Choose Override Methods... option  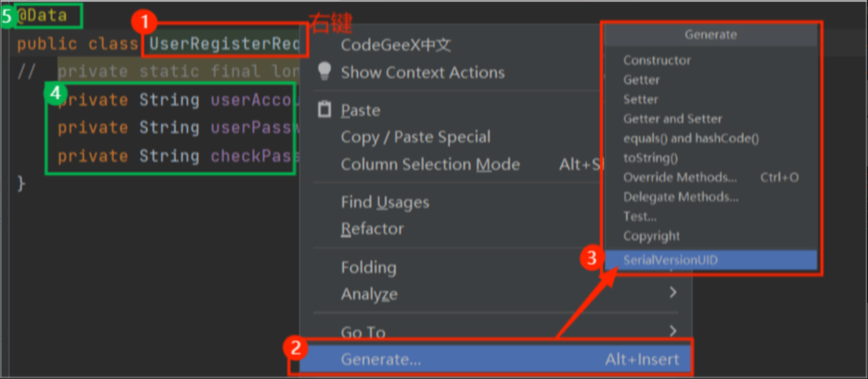coord(680,178)
